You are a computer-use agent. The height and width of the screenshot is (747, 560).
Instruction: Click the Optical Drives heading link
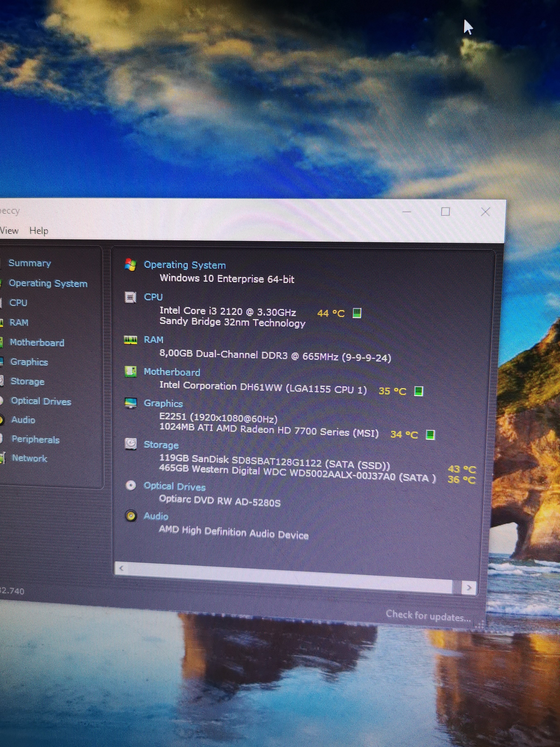[x=175, y=487]
